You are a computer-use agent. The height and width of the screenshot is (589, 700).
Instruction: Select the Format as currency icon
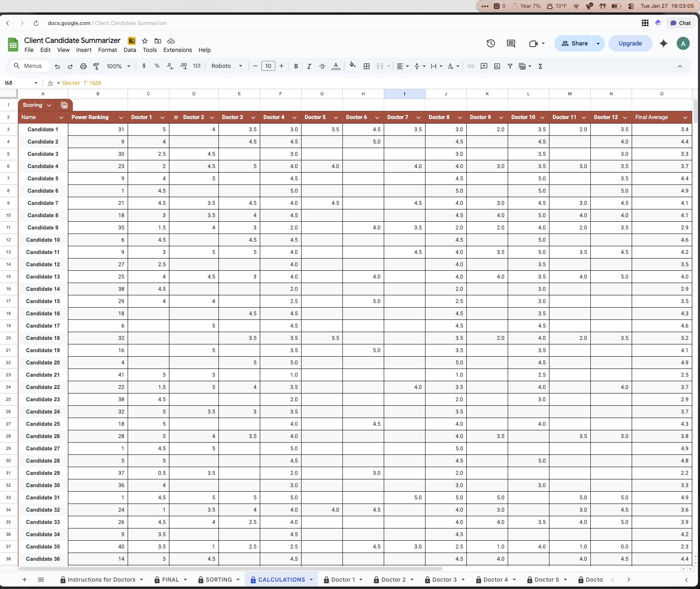pos(144,66)
